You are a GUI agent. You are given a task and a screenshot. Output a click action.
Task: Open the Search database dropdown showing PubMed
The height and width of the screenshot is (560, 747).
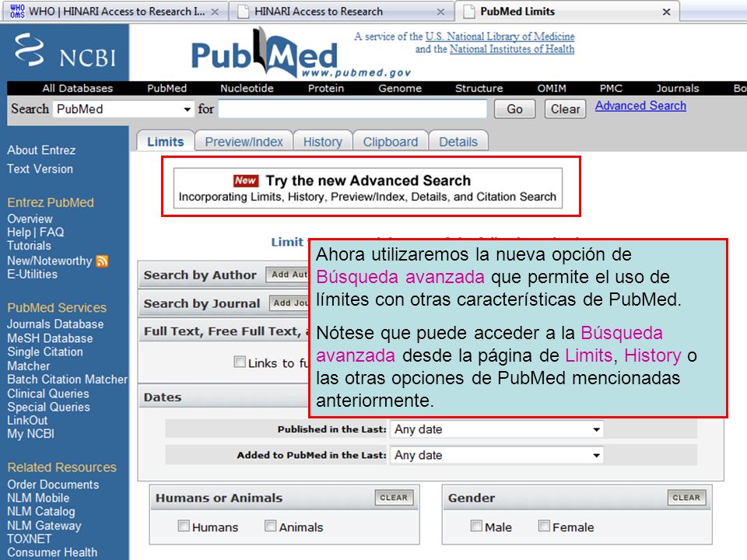(x=124, y=109)
